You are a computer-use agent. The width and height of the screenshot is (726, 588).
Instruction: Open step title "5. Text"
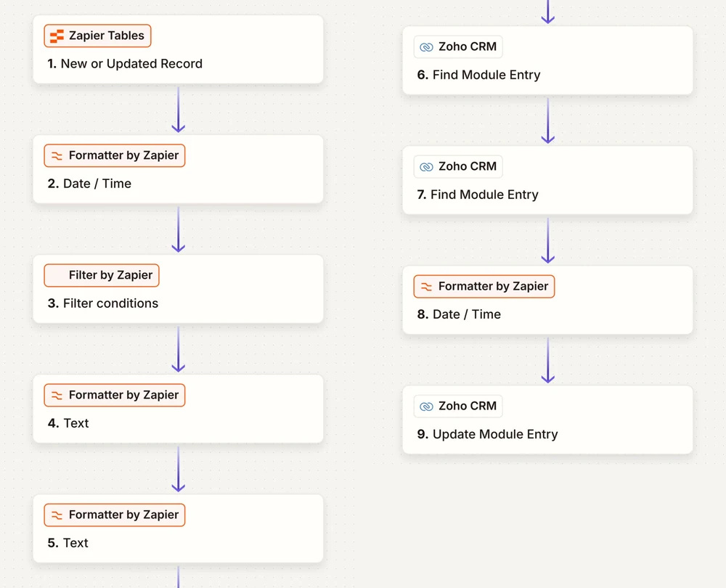pyautogui.click(x=68, y=543)
